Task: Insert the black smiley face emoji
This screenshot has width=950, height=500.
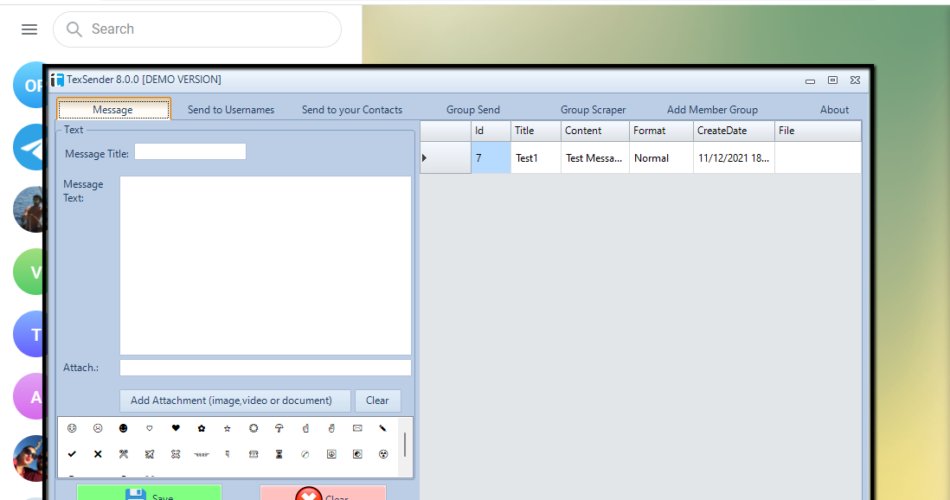Action: (124, 428)
